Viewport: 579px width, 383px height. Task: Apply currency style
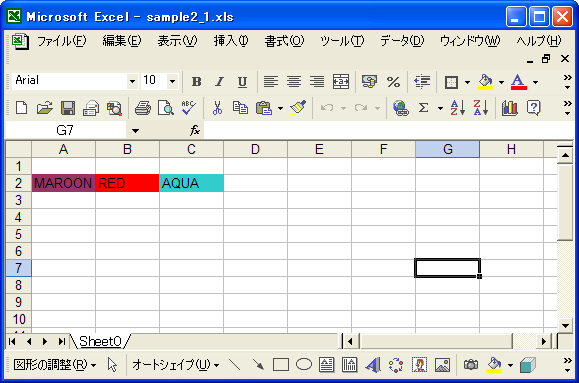click(369, 82)
